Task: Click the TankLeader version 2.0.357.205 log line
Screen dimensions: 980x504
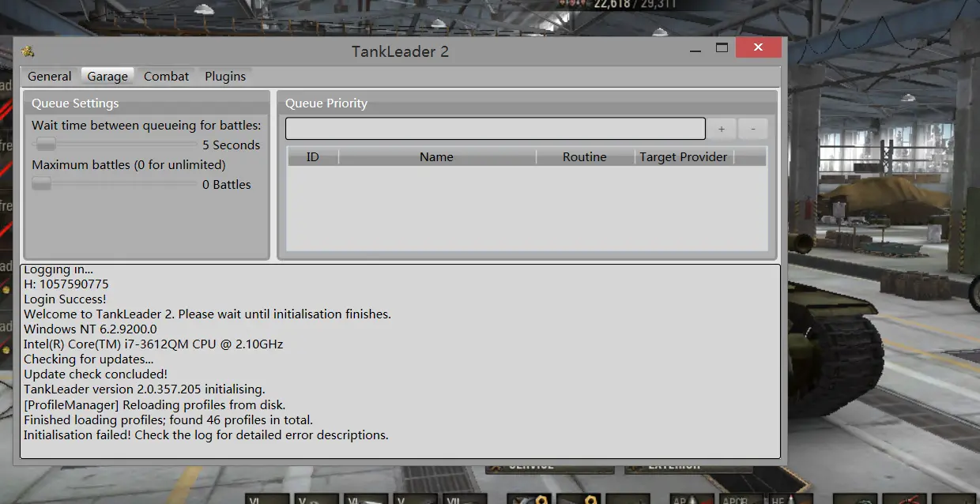Action: pos(145,389)
